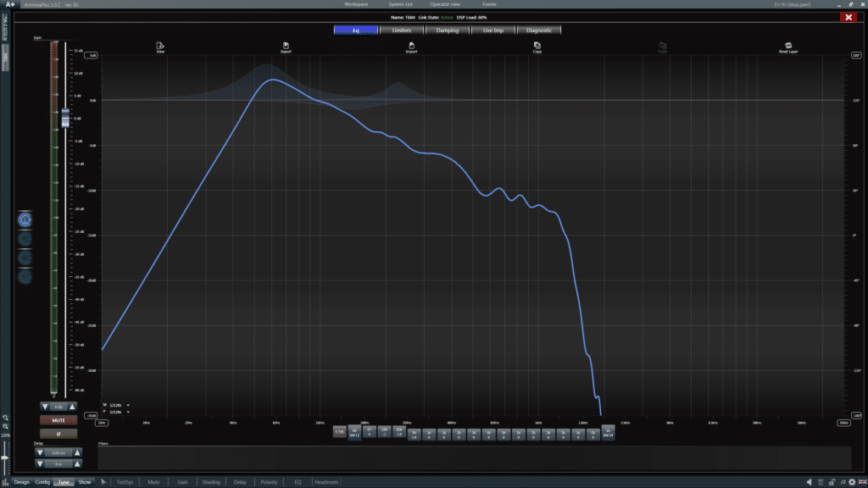This screenshot has width=868, height=488.
Task: Open the Diagnostic tab
Action: coord(538,30)
